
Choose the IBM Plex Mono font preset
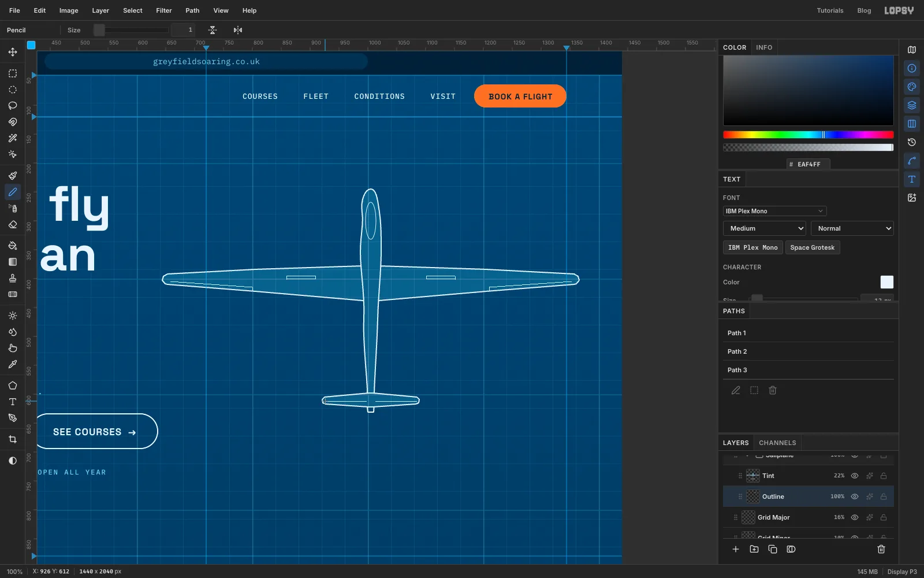click(753, 247)
